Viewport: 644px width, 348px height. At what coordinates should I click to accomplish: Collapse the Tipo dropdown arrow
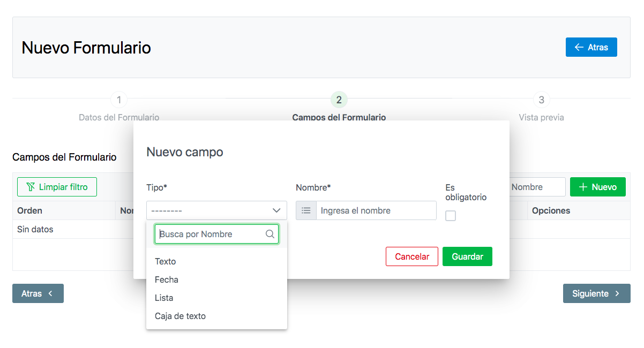point(276,210)
